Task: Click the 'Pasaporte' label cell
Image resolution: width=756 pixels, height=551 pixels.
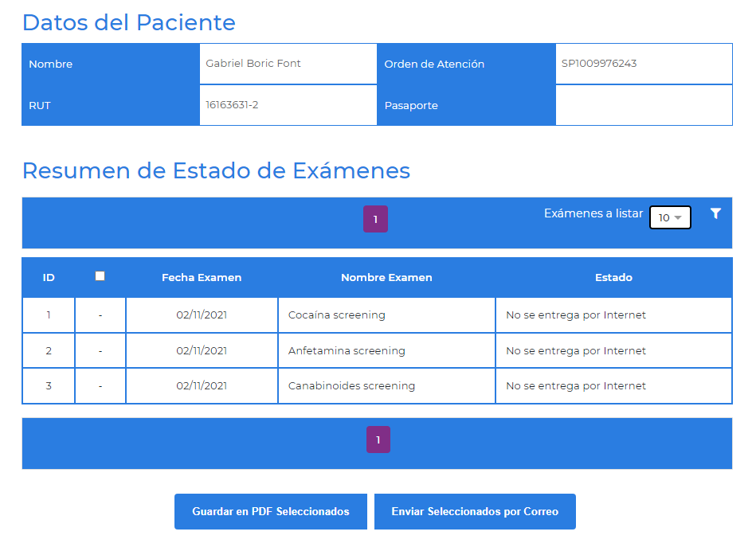Action: pyautogui.click(x=466, y=105)
